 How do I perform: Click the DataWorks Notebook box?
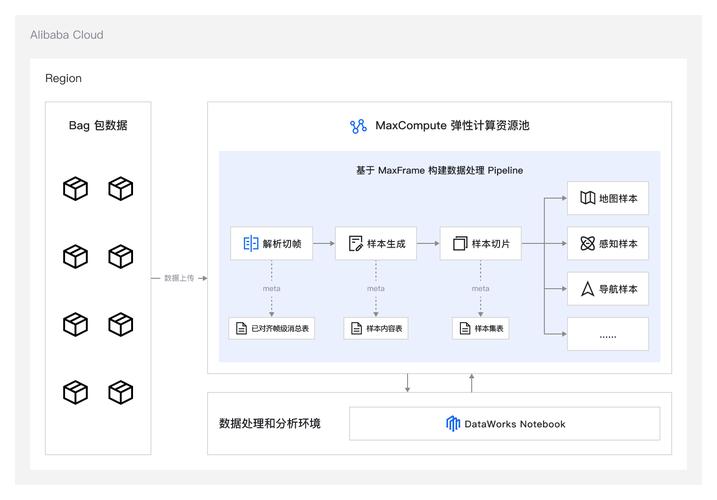(504, 424)
